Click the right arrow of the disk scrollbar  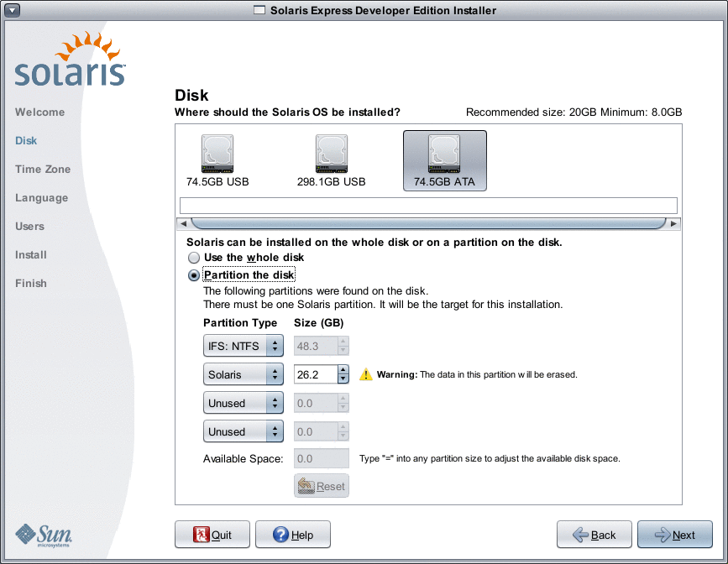(x=673, y=223)
